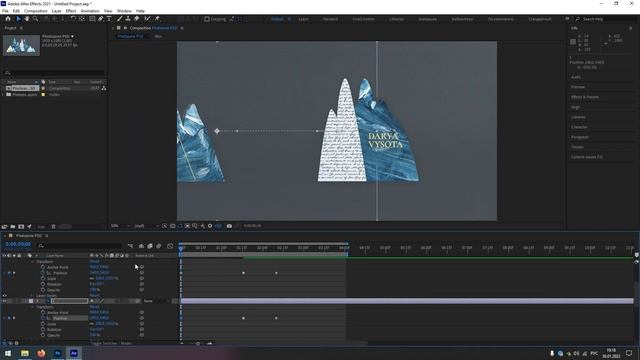The width and height of the screenshot is (640, 360).
Task: Click the new folder icon in Project panel
Action: pyautogui.click(x=13, y=227)
